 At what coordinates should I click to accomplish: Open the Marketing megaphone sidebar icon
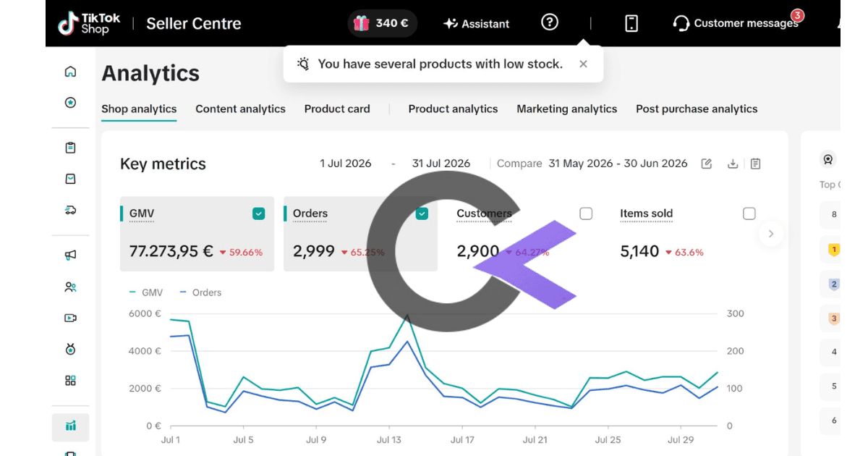click(x=70, y=255)
